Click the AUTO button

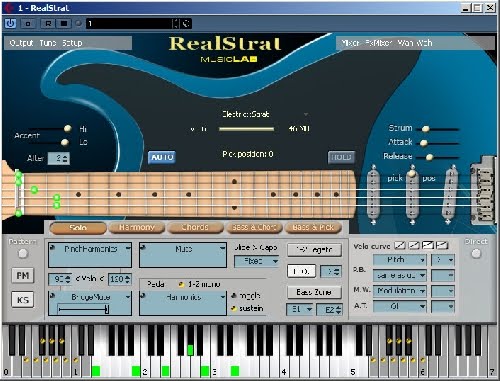click(x=162, y=157)
